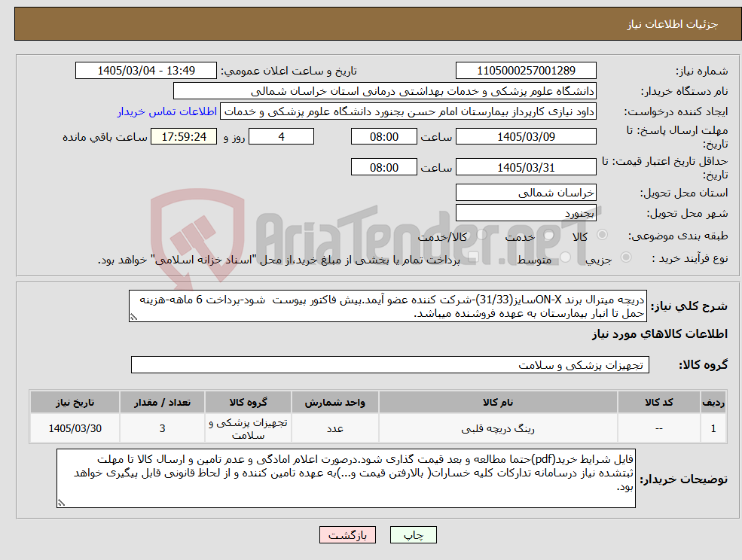
Task: Click the need number field 1105000257001289
Action: (x=526, y=71)
